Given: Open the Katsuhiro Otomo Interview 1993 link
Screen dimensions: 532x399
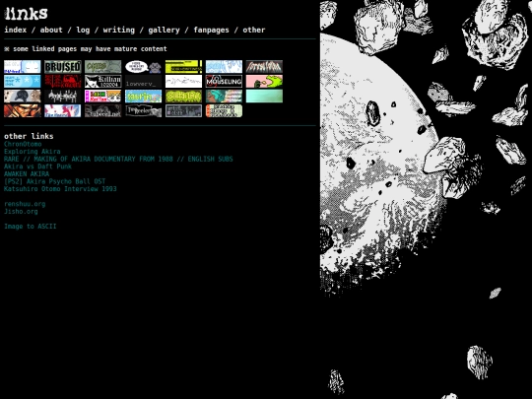Looking at the screenshot, I should [60, 188].
